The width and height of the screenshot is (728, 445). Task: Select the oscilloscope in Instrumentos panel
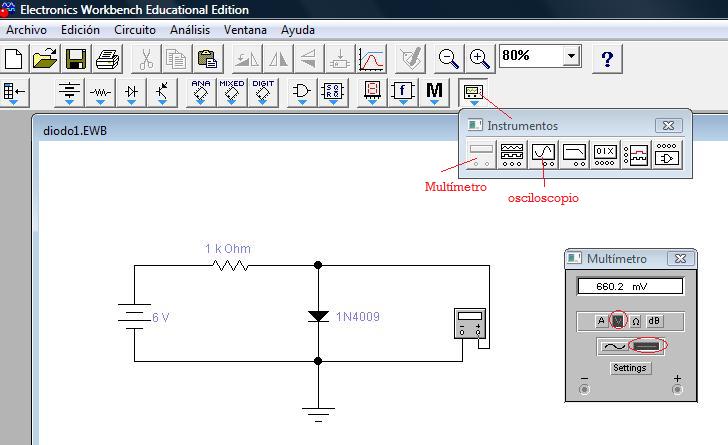[x=543, y=154]
